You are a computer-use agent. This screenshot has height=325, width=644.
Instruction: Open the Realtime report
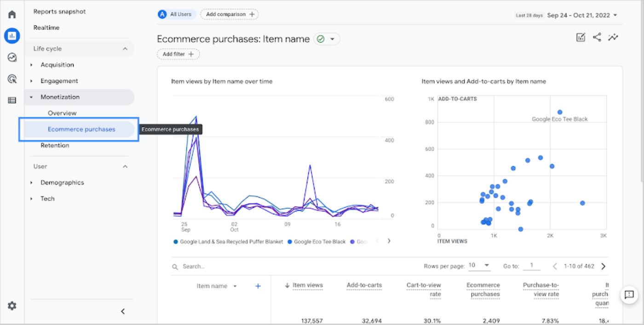(x=46, y=28)
